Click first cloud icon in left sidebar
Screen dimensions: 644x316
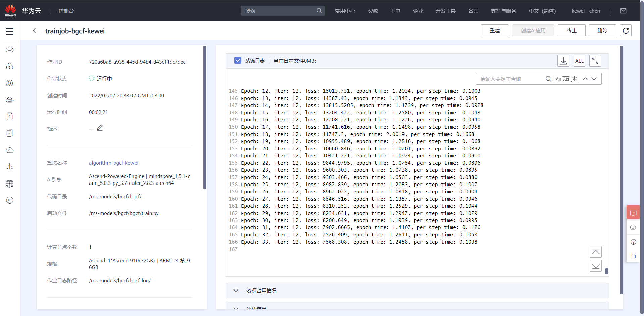tap(10, 50)
